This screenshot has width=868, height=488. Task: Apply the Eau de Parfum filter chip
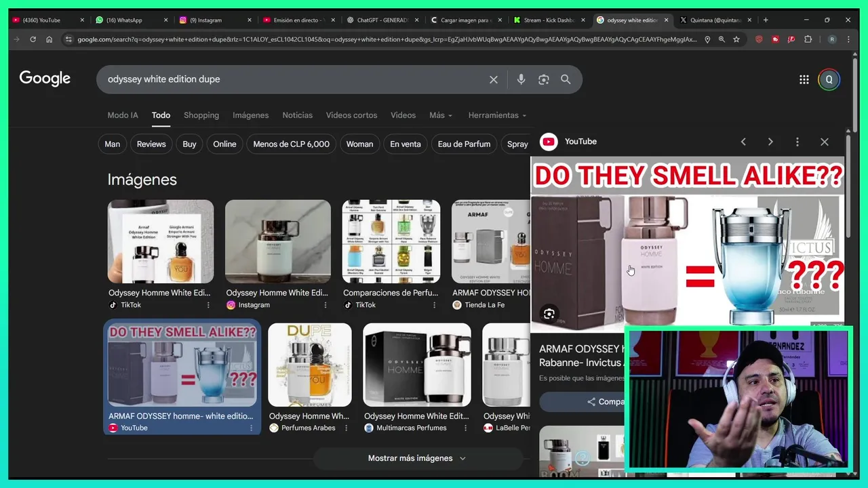pyautogui.click(x=464, y=144)
